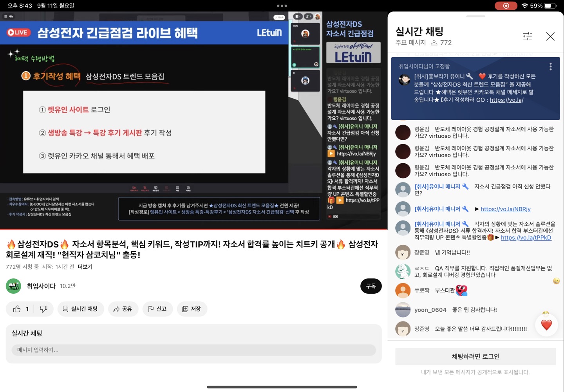The image size is (564, 392).
Task: Open pinned message options menu
Action: tap(551, 67)
